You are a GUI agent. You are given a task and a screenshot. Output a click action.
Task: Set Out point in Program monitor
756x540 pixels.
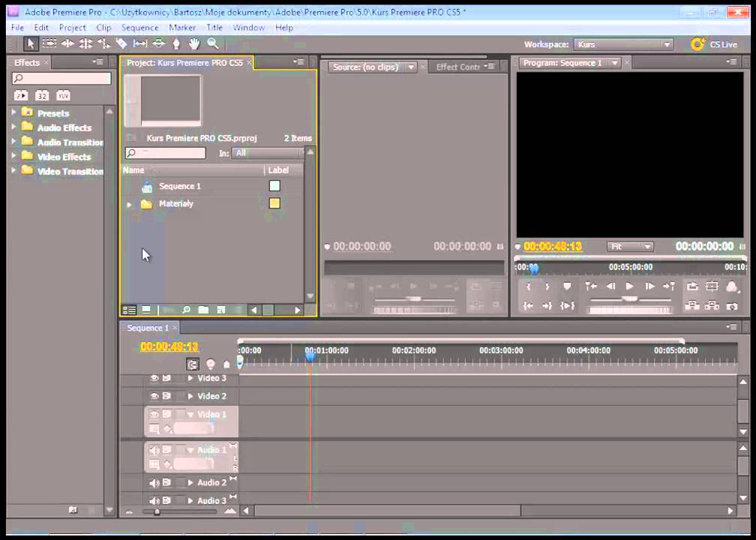547,286
